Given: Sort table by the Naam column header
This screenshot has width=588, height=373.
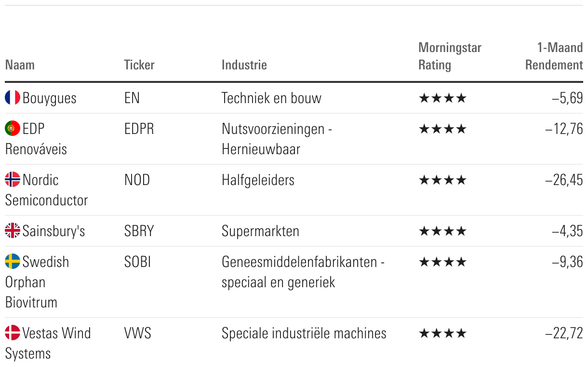Looking at the screenshot, I should (20, 65).
